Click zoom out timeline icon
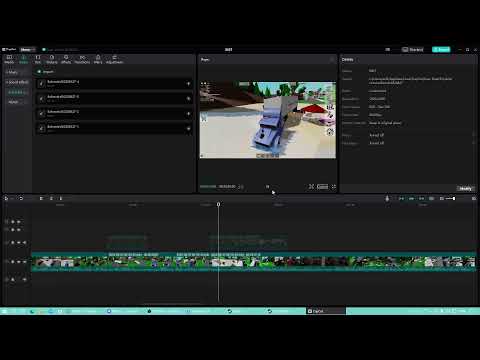 [442, 198]
